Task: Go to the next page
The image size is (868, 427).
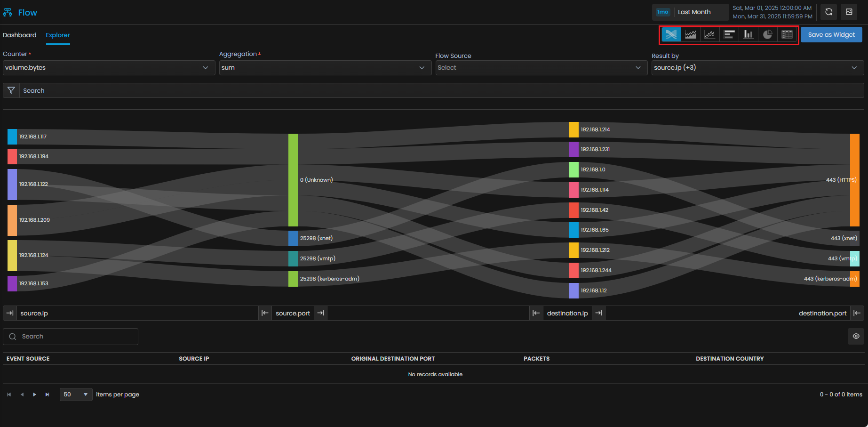Action: [x=34, y=395]
